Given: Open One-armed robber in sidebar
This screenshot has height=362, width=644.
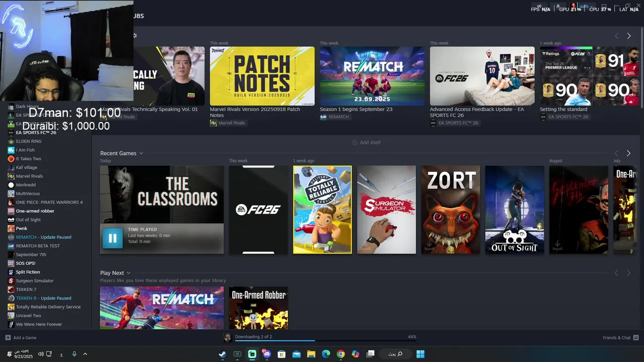Looking at the screenshot, I should (35, 211).
